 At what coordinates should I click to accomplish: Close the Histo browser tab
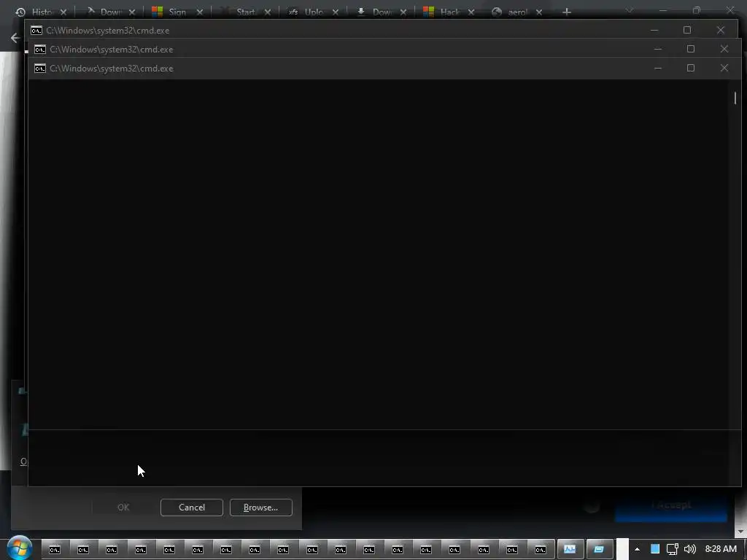(x=63, y=12)
